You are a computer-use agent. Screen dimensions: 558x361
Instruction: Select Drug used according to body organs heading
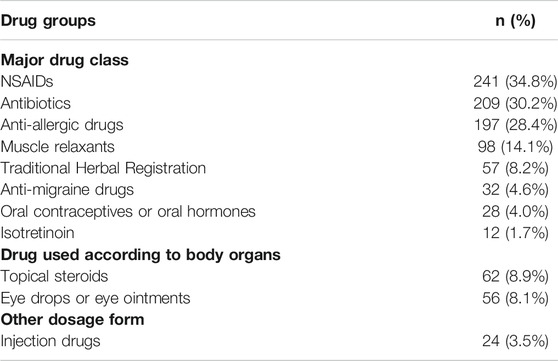141,255
